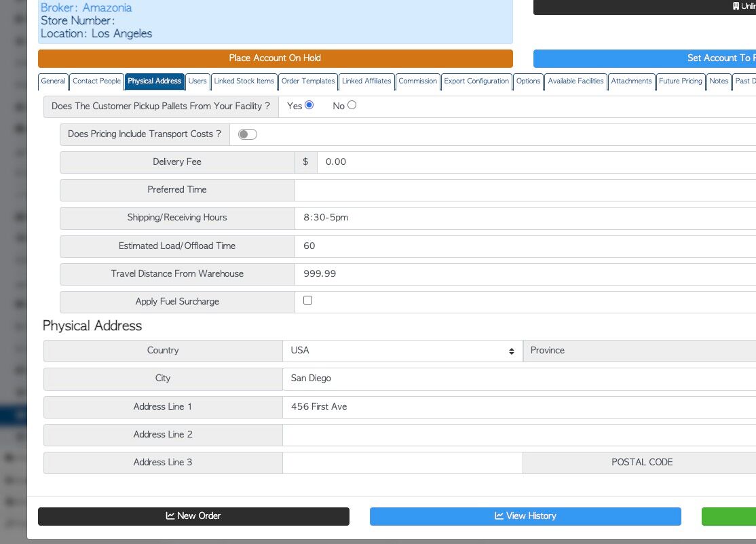This screenshot has height=544, width=756.
Task: Check the Apply Fuel Surcharge checkbox
Action: tap(307, 300)
